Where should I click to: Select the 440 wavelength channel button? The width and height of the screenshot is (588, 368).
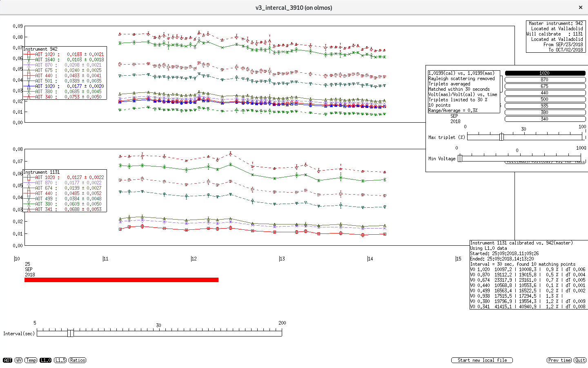545,93
